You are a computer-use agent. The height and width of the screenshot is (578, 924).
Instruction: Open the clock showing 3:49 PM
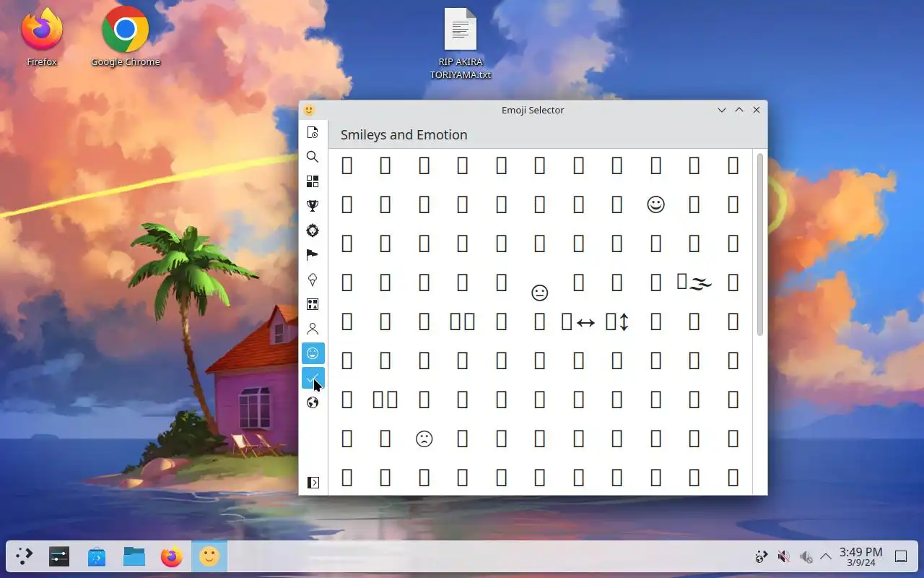tap(860, 556)
